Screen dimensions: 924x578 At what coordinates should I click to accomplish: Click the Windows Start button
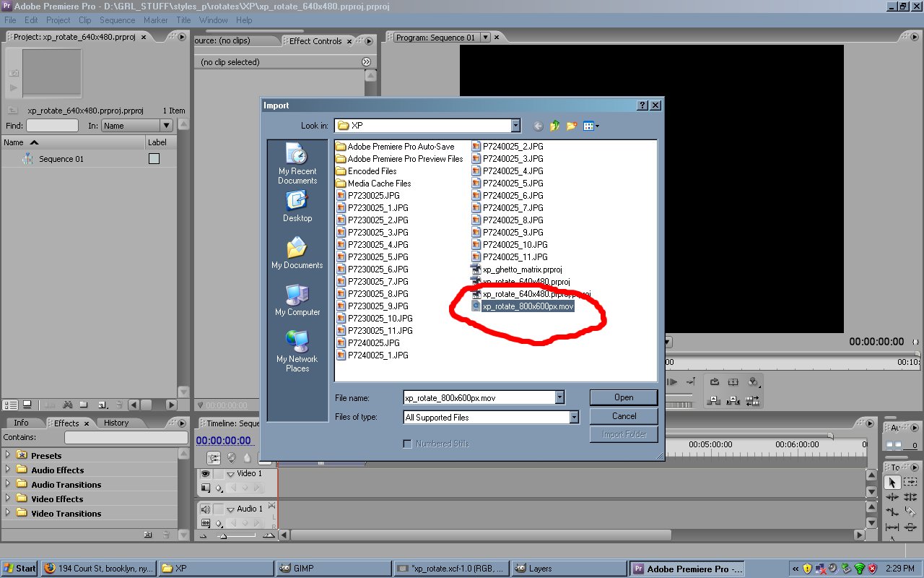[19, 569]
